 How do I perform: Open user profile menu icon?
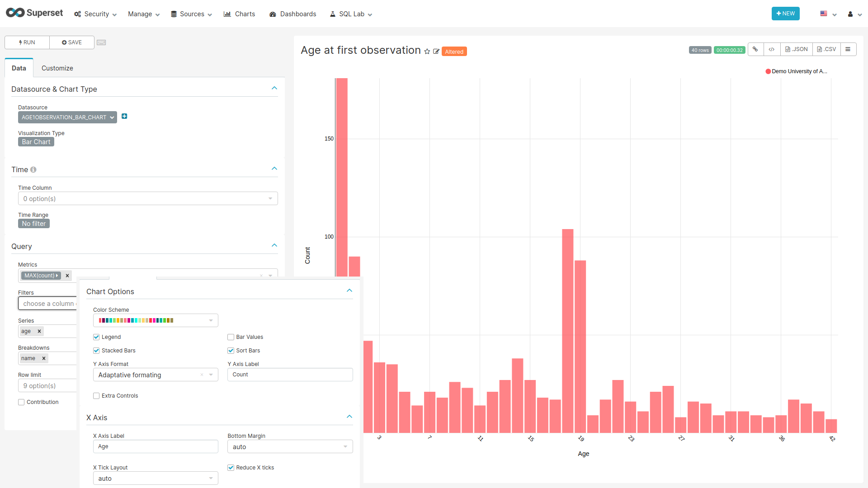pos(854,14)
